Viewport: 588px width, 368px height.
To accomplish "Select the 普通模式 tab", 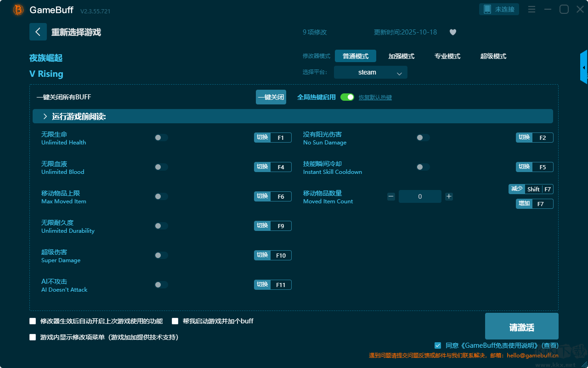I will [356, 56].
